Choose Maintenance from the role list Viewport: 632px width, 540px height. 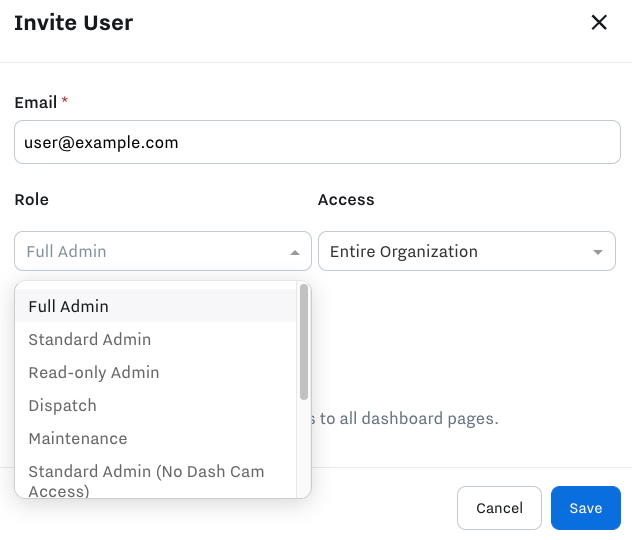(x=78, y=438)
